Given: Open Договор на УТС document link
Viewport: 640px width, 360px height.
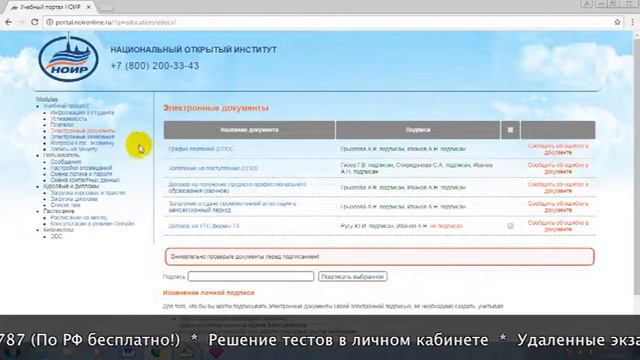Looking at the screenshot, I should 204,226.
